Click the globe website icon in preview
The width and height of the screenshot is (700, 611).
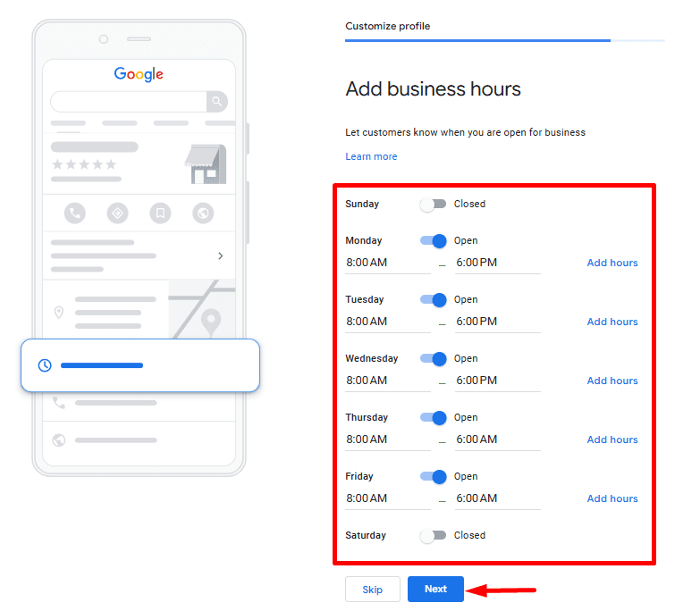[203, 213]
